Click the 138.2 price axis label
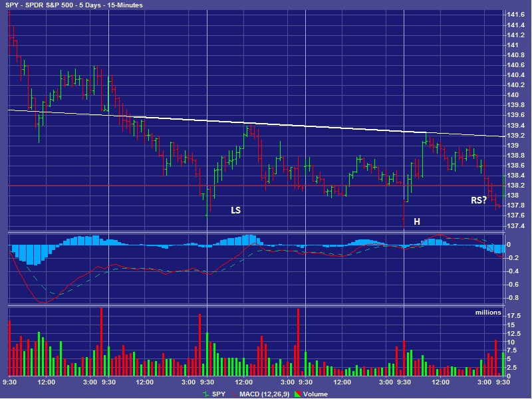Viewport: 532px width, 399px height. 516,186
